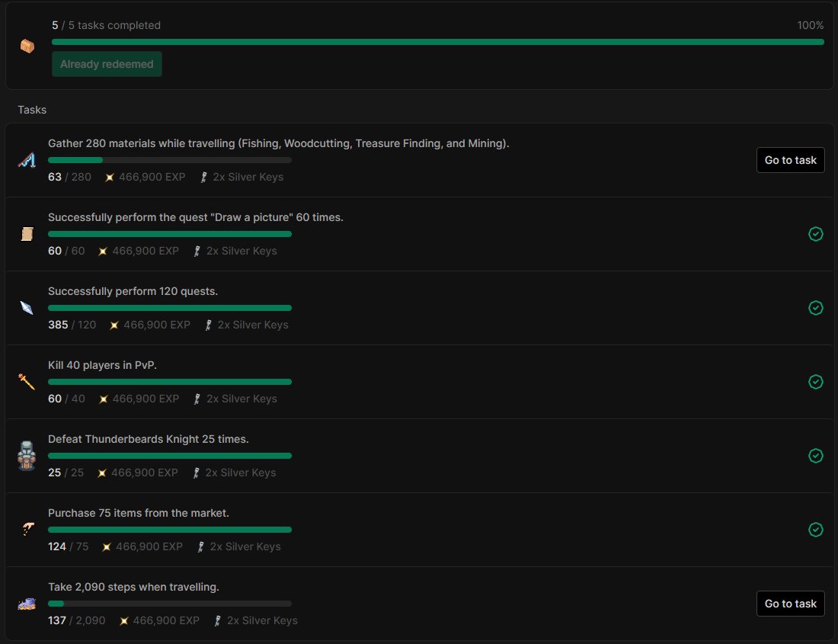Click Defeat Thunderbeards Knight 25 times title

pyautogui.click(x=149, y=439)
